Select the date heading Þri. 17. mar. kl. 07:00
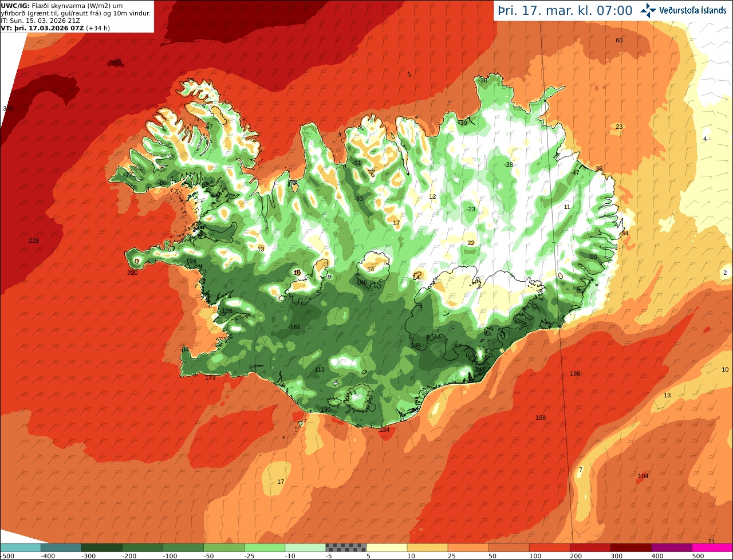This screenshot has width=733, height=560. (565, 10)
